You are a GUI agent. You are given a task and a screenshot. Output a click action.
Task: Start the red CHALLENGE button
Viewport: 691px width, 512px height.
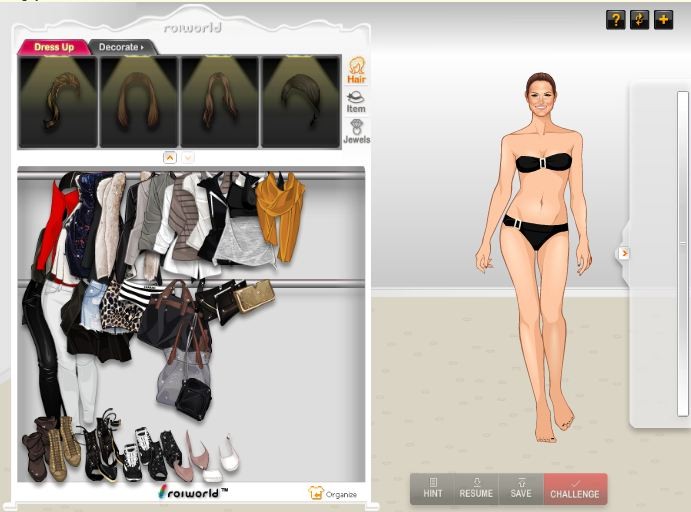coord(575,488)
